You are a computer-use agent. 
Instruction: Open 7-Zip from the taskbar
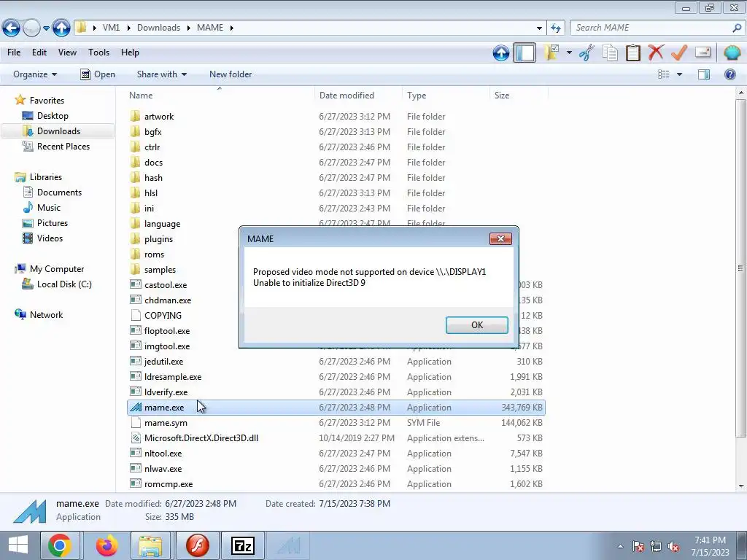tap(242, 545)
